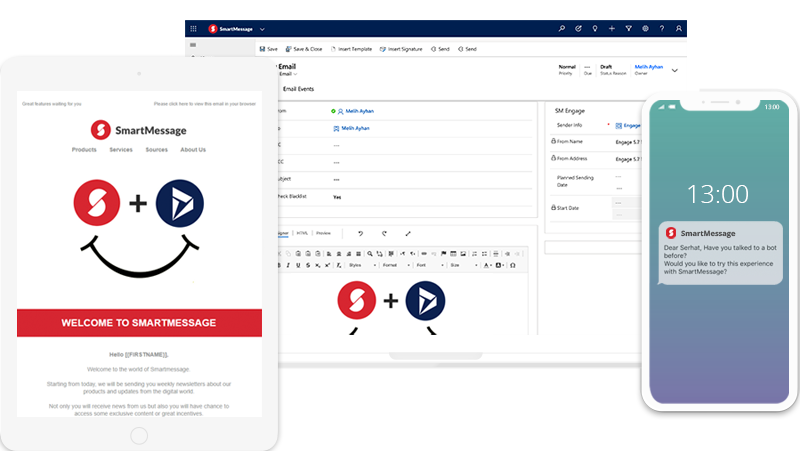
Task: Apply superscript formatting in the editor
Action: click(327, 265)
